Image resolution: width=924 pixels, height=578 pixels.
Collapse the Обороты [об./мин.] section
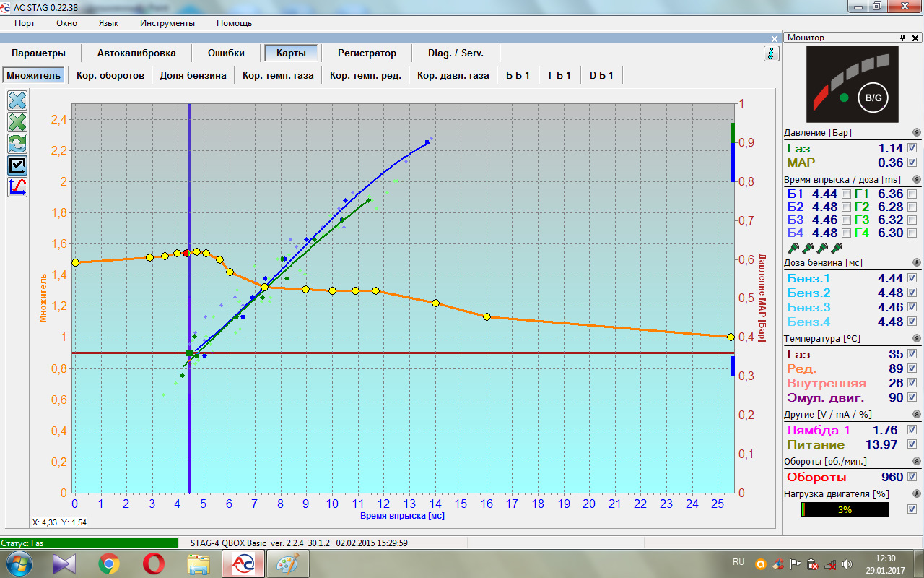(x=916, y=461)
